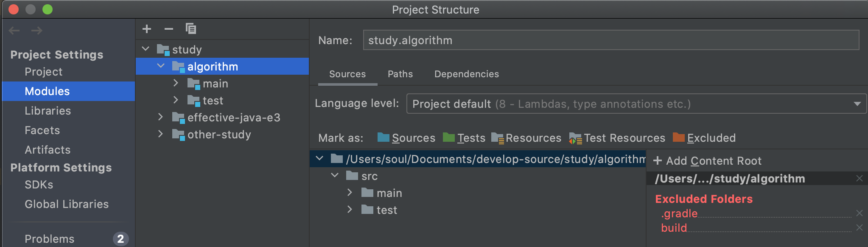Open Libraries in Project Settings
The image size is (868, 247).
(48, 111)
